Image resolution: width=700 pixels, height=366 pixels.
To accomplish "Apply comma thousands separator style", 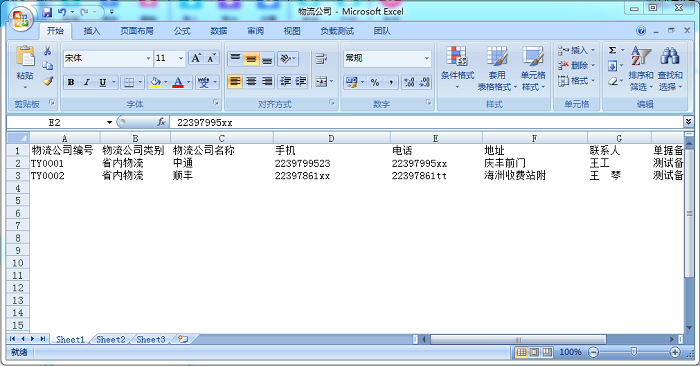I will pos(391,82).
